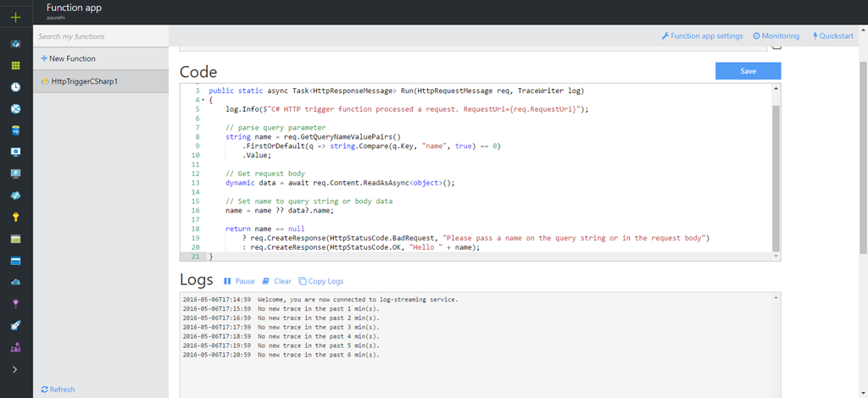Open the olive window-shaped sidebar icon
The image size is (868, 398).
pos(15,239)
